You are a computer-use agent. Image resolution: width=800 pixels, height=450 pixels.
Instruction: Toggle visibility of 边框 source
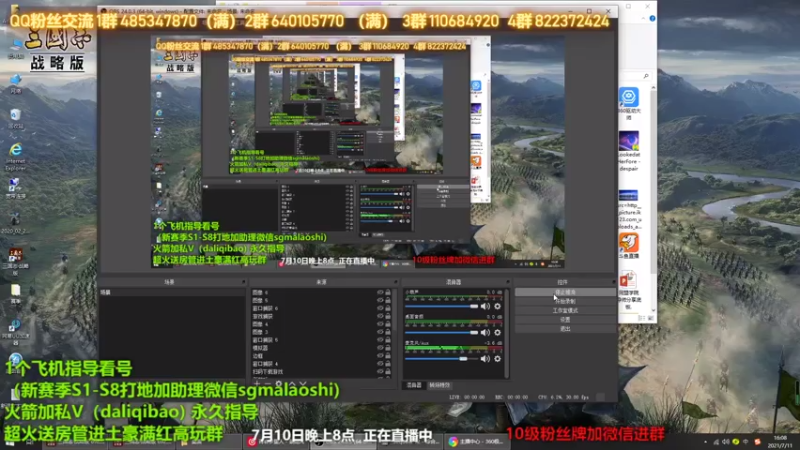[x=380, y=356]
